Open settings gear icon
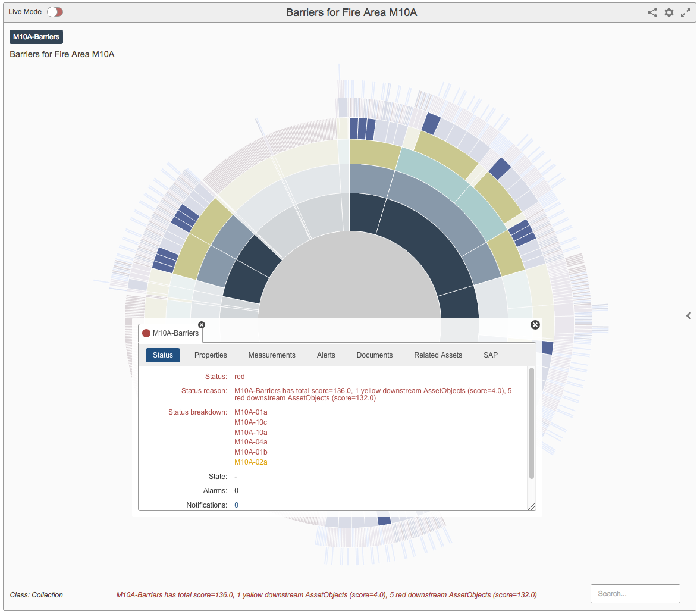Viewport: 700px width, 614px height. click(668, 12)
